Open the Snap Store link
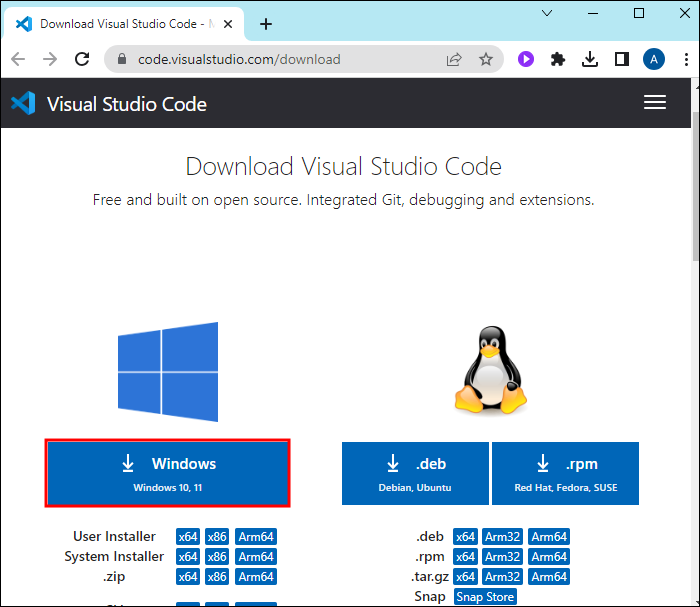 coord(485,597)
